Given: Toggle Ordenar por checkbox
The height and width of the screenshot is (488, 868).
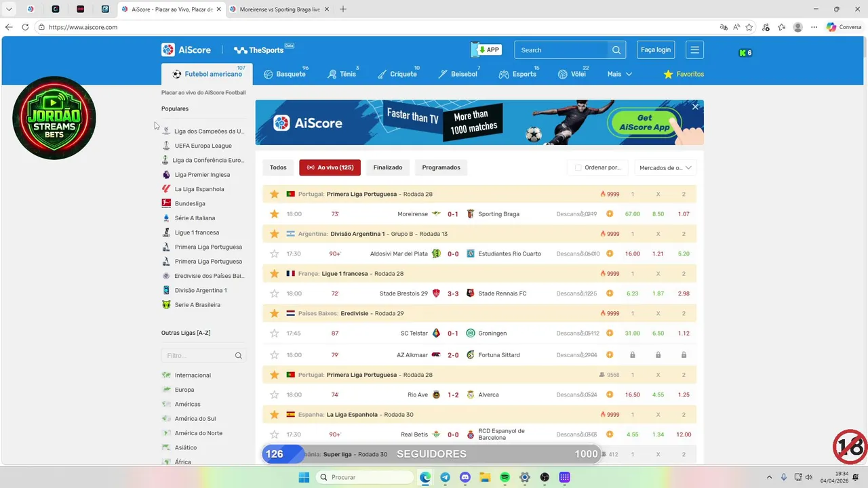Looking at the screenshot, I should pos(578,167).
